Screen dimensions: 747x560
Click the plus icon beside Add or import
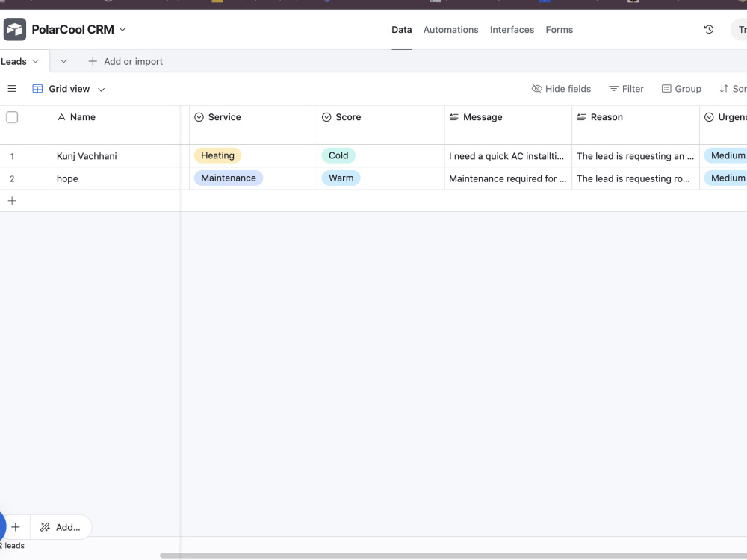point(93,61)
